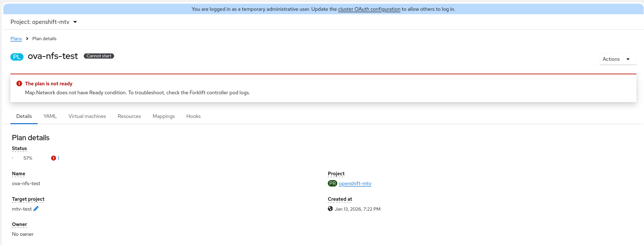Open the Resources tab
Screen dimensions: 644x245
pos(129,116)
